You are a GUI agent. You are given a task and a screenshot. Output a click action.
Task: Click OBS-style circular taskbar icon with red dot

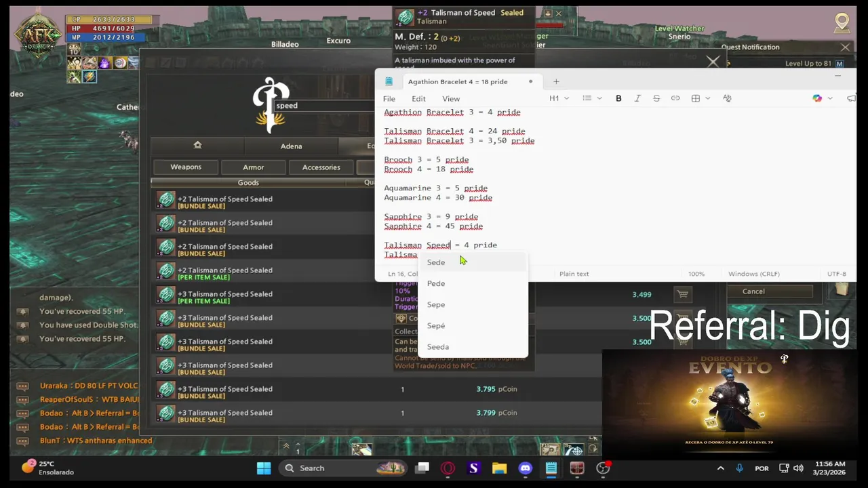pyautogui.click(x=603, y=468)
